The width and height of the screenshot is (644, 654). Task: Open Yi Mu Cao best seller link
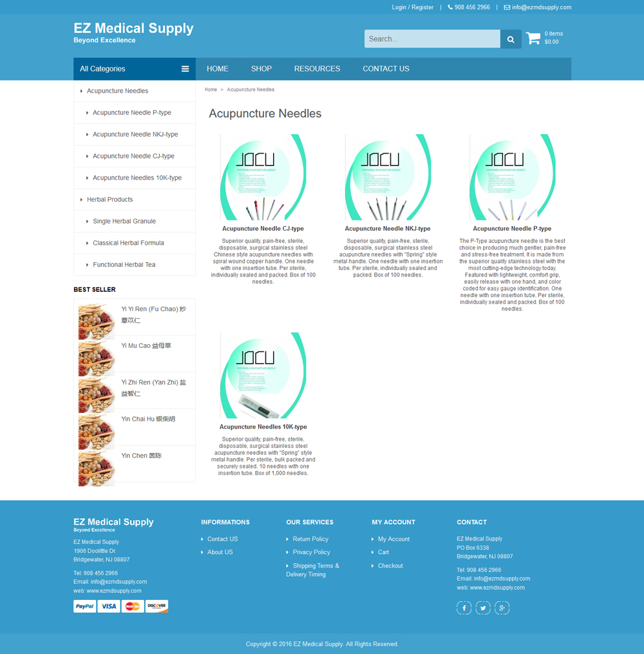click(146, 346)
